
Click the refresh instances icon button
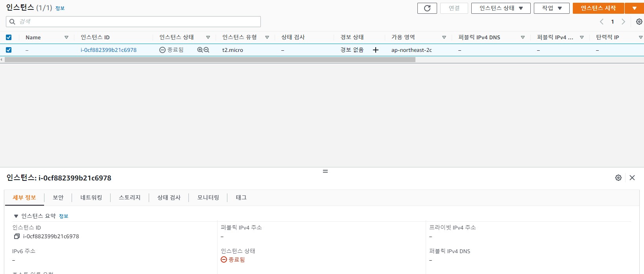tap(427, 8)
